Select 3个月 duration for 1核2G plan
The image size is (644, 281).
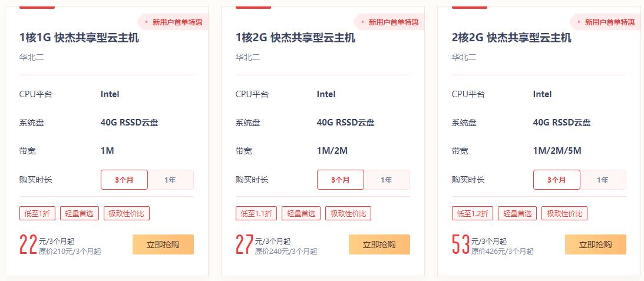(x=340, y=180)
